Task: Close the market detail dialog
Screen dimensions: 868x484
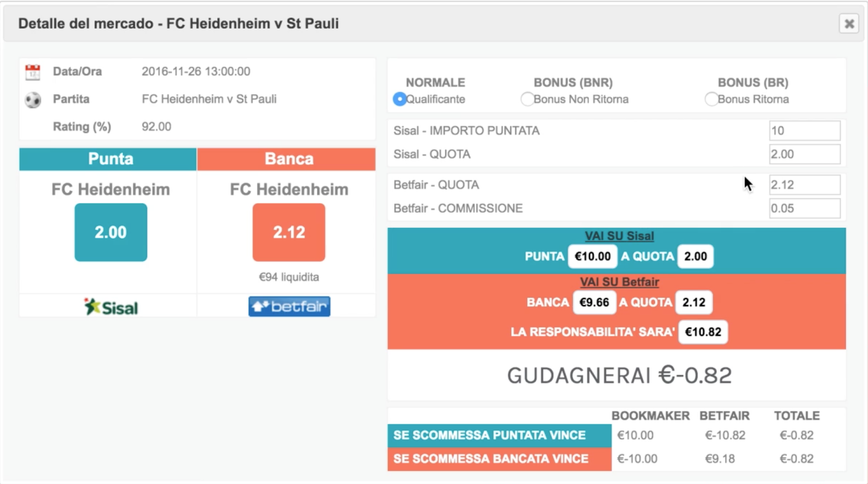Action: click(849, 24)
